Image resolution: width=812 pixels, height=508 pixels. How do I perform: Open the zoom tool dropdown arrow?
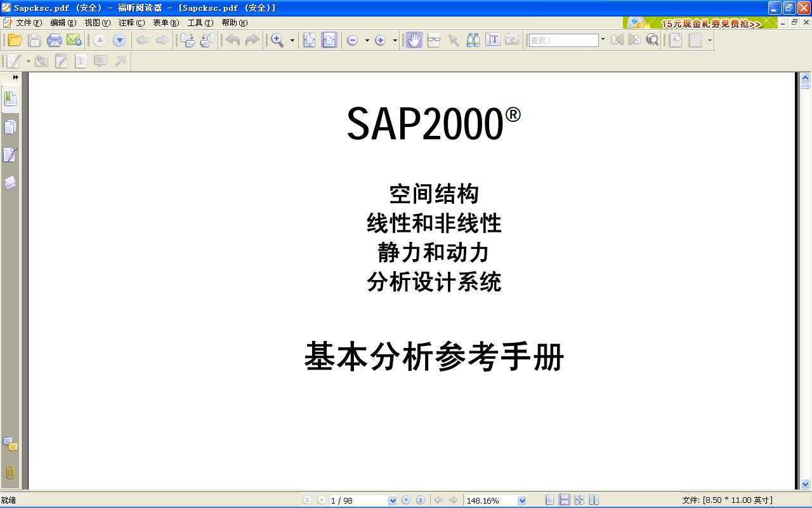[292, 40]
